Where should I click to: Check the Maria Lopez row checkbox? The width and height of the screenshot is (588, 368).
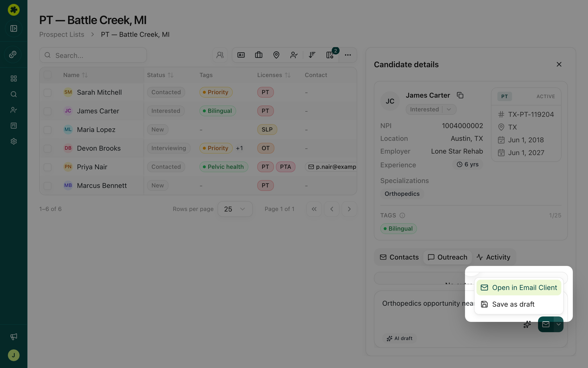(x=48, y=130)
